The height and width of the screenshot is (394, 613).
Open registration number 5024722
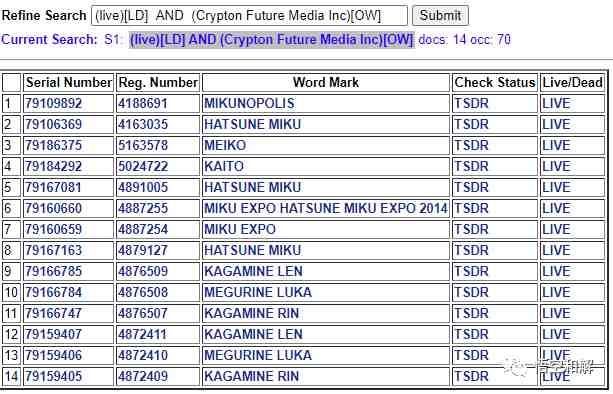pos(143,167)
